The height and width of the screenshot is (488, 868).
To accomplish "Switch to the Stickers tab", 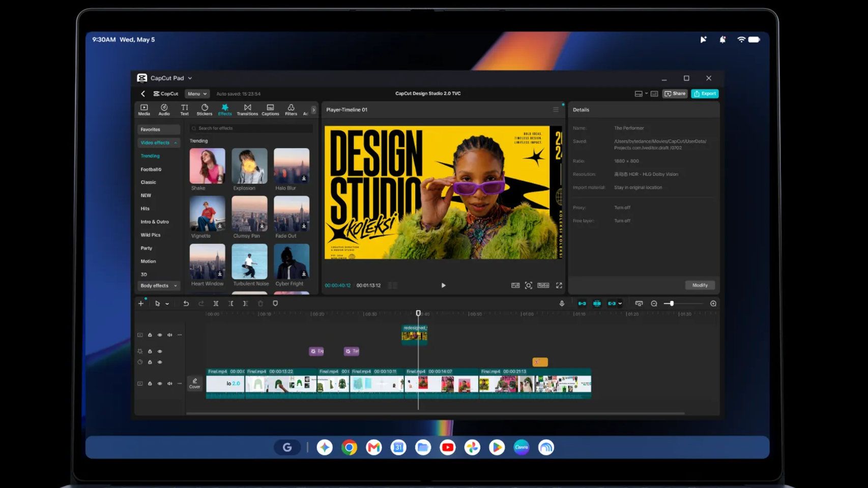I will click(x=205, y=110).
